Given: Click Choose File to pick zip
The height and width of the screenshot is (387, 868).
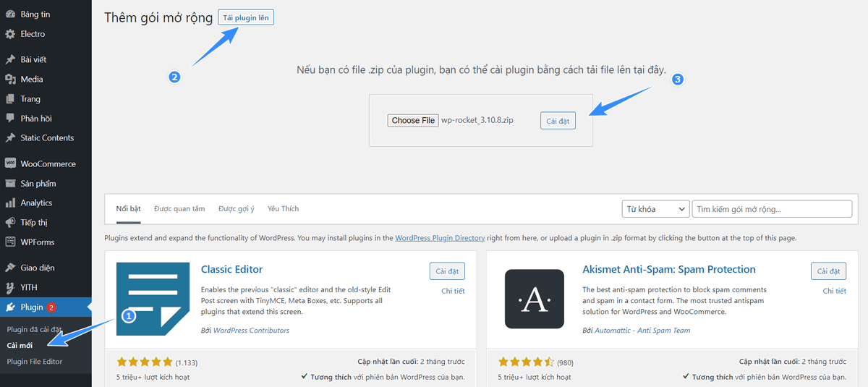Looking at the screenshot, I should [x=413, y=121].
